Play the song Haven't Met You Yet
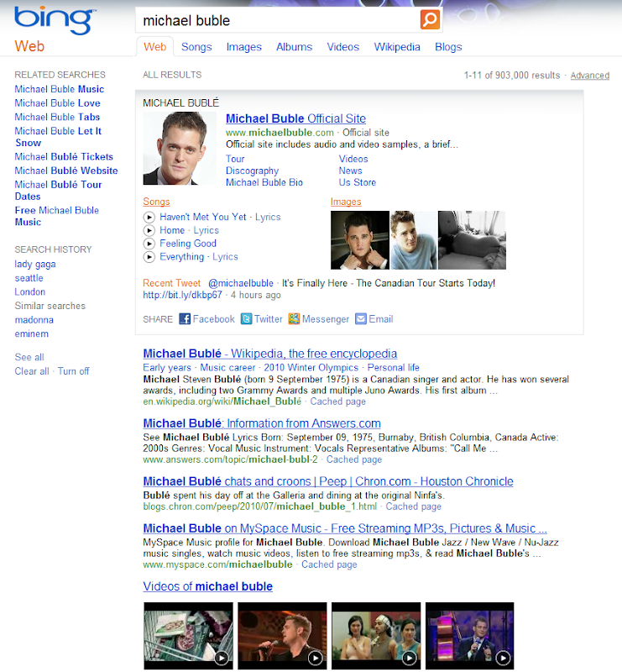The width and height of the screenshot is (622, 672). coord(149,218)
